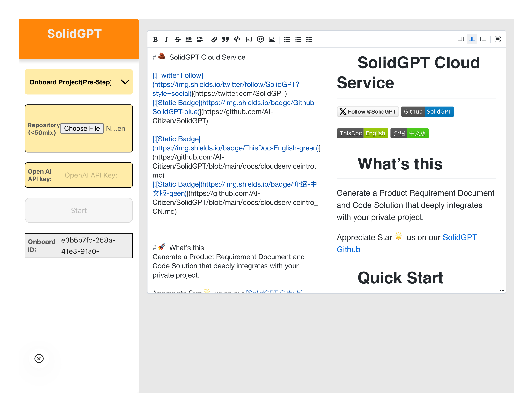Toggle fullscreen editor mode

498,39
